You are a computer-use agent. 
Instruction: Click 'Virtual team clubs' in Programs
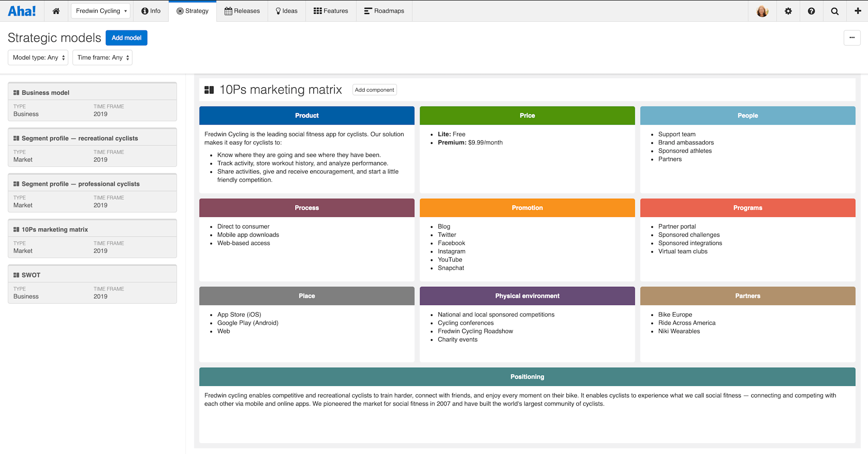click(683, 252)
